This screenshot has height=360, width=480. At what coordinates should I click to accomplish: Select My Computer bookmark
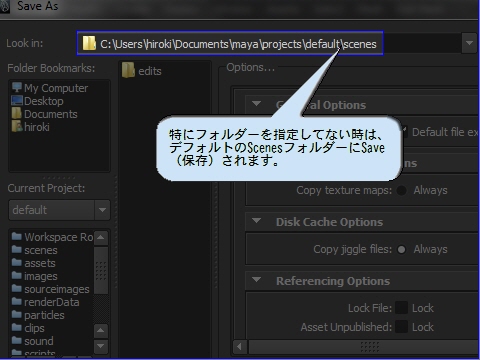[x=50, y=88]
